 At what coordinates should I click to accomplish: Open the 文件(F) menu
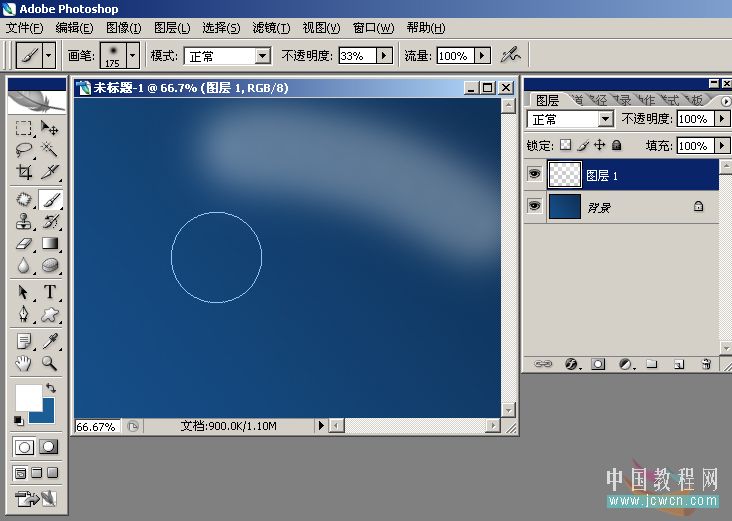(x=25, y=28)
